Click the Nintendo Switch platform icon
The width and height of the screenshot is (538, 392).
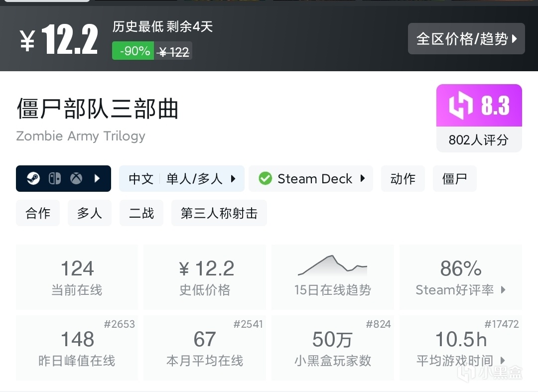(55, 178)
